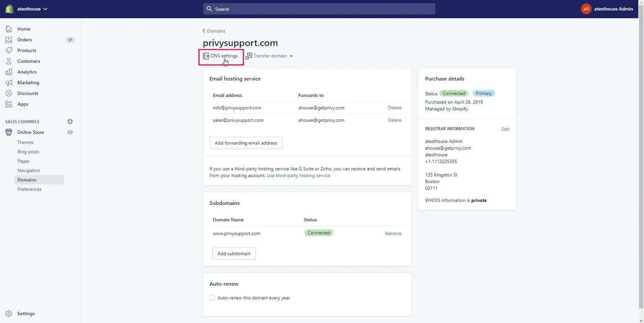Click the search magnifier icon
Screen dimensions: 644x323
209,9
